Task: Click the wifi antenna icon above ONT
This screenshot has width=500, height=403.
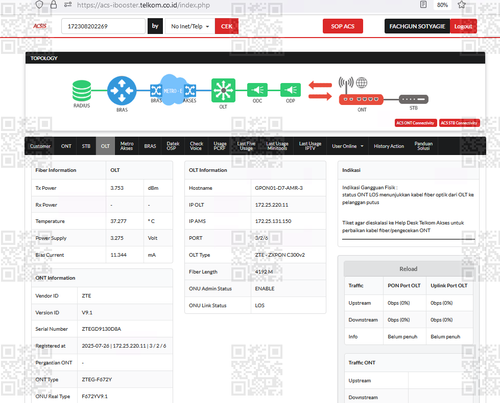Action: coord(346,85)
